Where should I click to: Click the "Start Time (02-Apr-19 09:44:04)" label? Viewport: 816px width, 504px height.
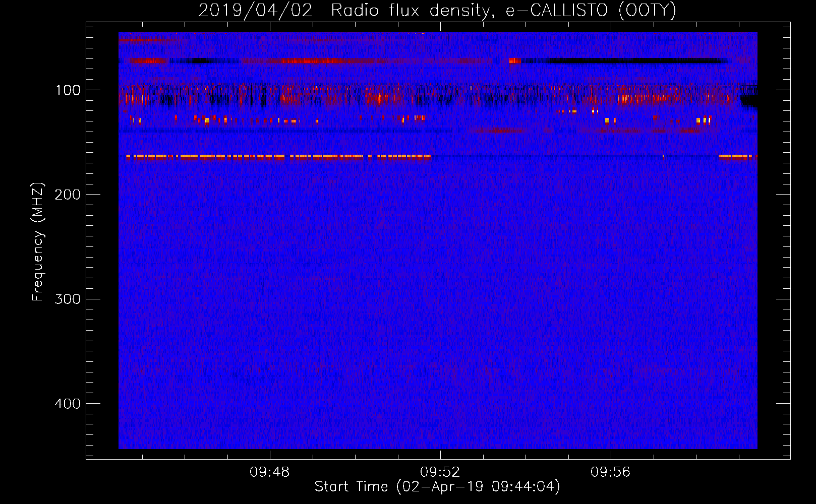coord(437,487)
